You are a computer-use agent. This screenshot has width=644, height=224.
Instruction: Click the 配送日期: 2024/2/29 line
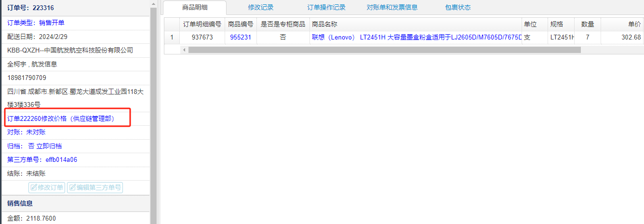click(37, 36)
